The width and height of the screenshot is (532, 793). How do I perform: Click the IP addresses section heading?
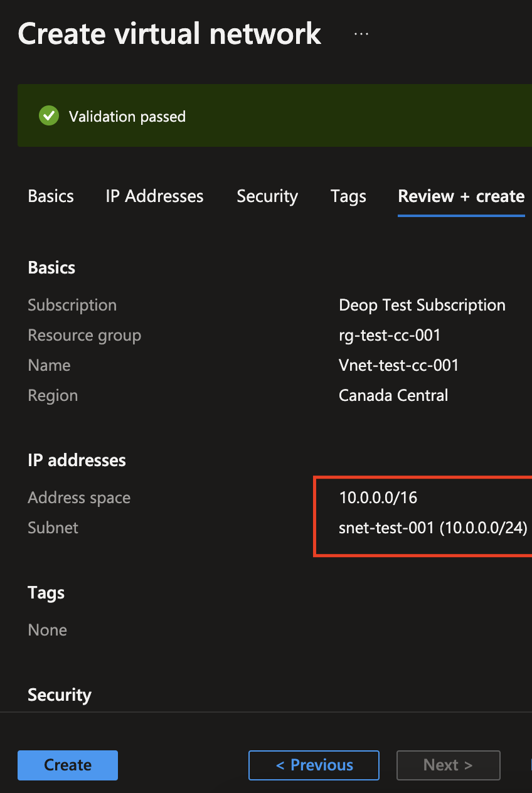(x=77, y=460)
